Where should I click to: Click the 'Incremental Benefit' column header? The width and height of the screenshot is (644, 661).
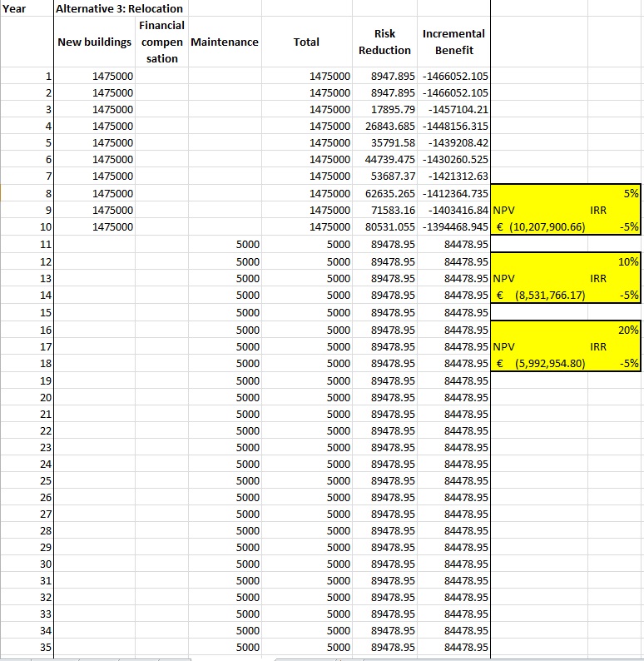(453, 42)
